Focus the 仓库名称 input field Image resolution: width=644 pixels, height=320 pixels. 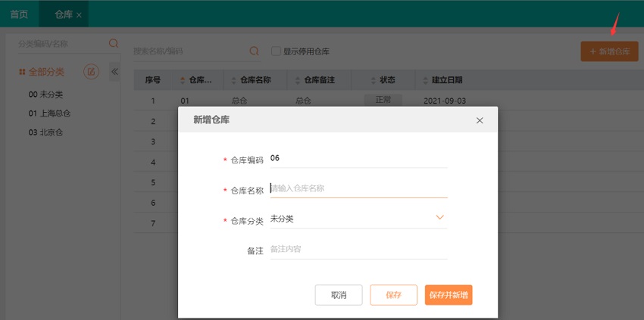click(358, 188)
